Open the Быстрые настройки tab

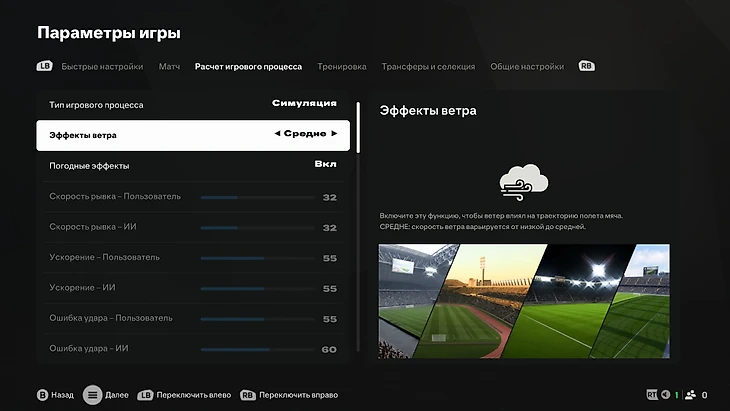tap(102, 67)
